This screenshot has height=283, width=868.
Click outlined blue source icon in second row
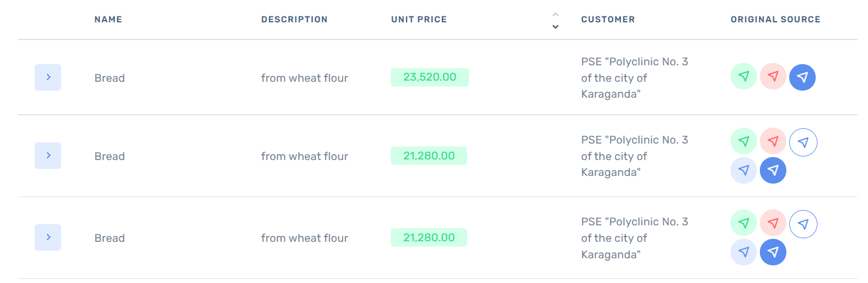803,142
